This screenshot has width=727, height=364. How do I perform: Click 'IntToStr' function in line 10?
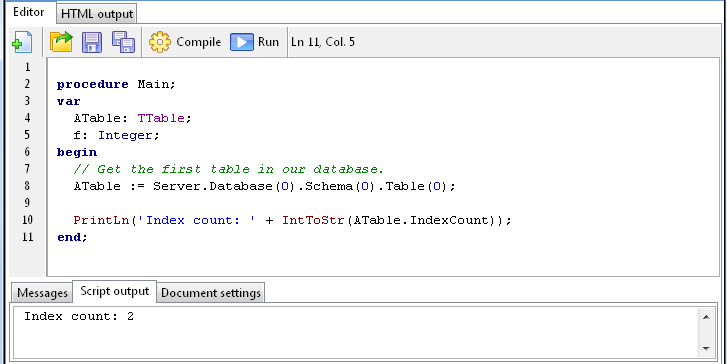[313, 220]
